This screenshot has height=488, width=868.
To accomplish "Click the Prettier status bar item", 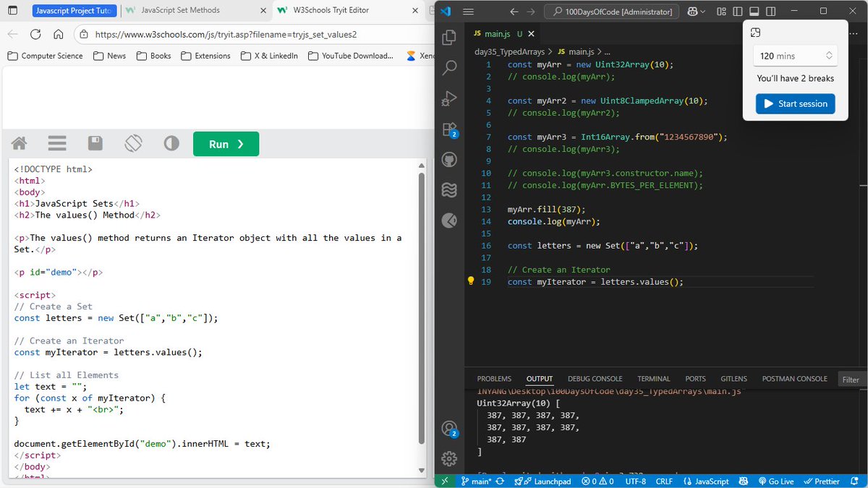I will pyautogui.click(x=821, y=481).
